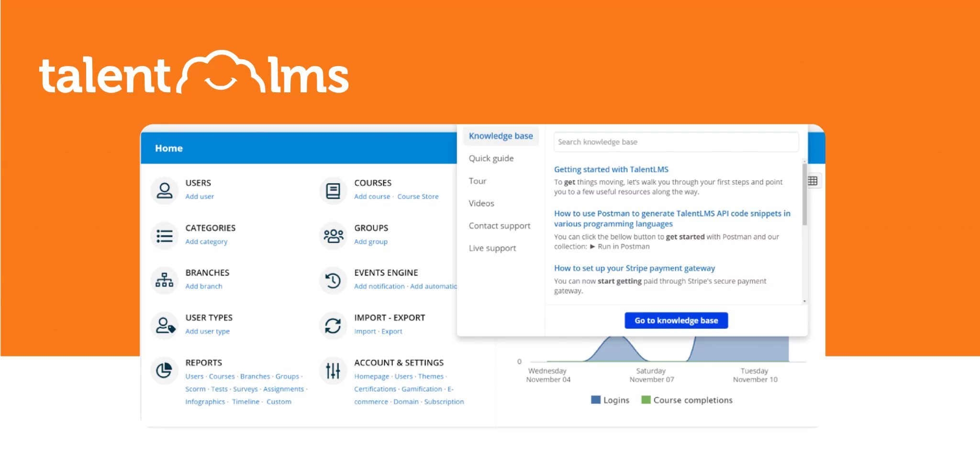This screenshot has height=452, width=980.
Task: Click the Users person icon
Action: 164,190
